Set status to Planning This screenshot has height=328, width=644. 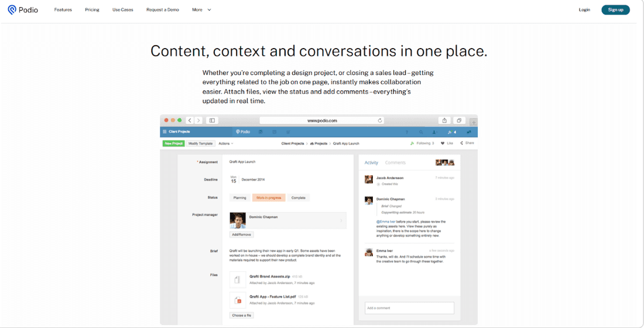point(239,198)
